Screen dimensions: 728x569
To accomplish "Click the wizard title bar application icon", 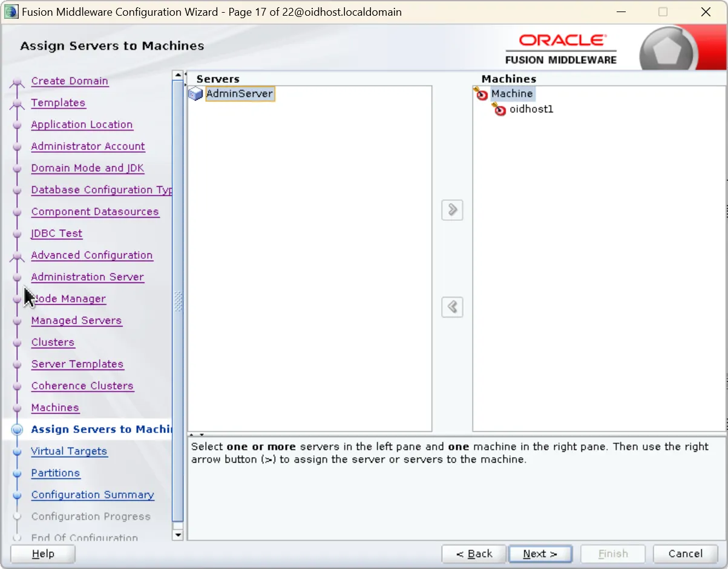I will click(11, 12).
